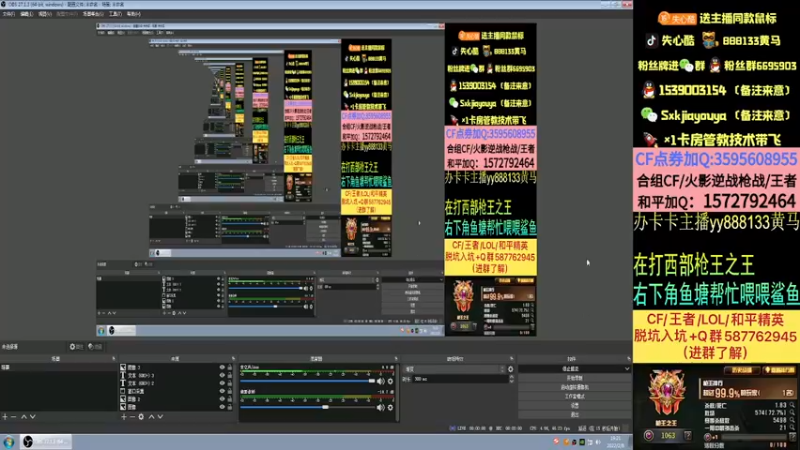Open the volume icon in system tray
The image size is (800, 450).
[598, 442]
